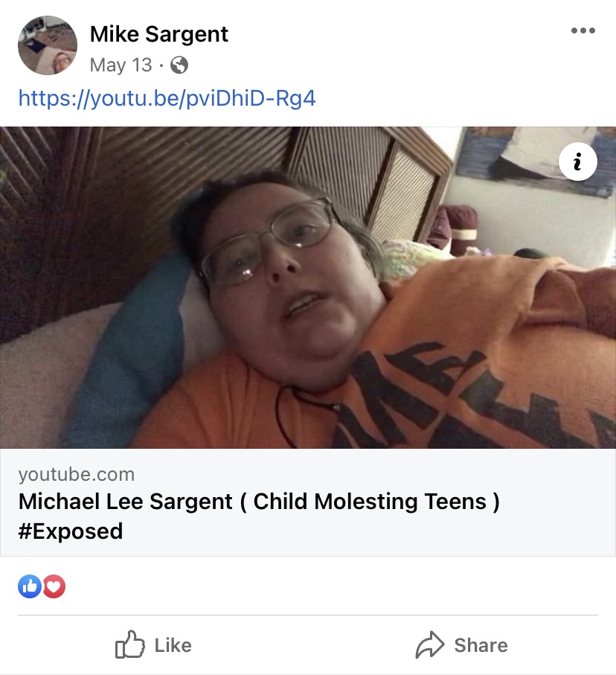Image resolution: width=616 pixels, height=675 pixels.
Task: Click the gray link preview card footer
Action: [x=308, y=502]
